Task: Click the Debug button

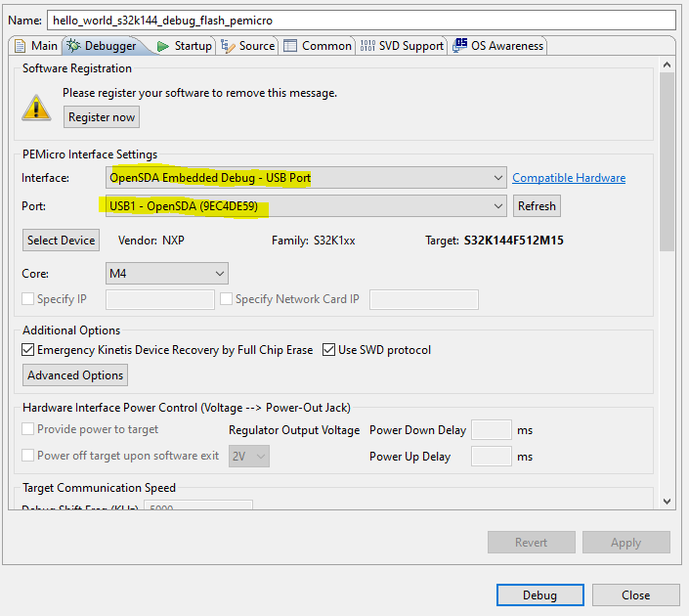Action: coord(540,595)
